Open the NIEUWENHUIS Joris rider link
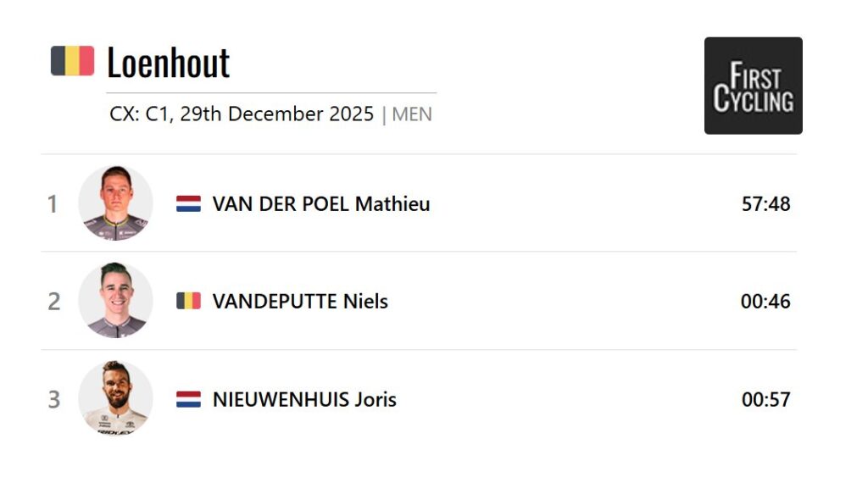The height and width of the screenshot is (483, 868). click(x=304, y=399)
